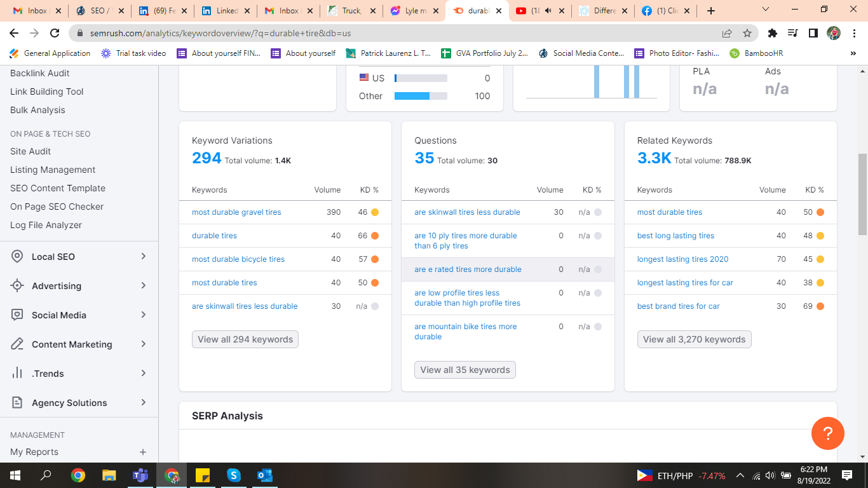868x488 pixels.
Task: Open Log File Analyzer in the sidebar
Action: click(x=46, y=225)
